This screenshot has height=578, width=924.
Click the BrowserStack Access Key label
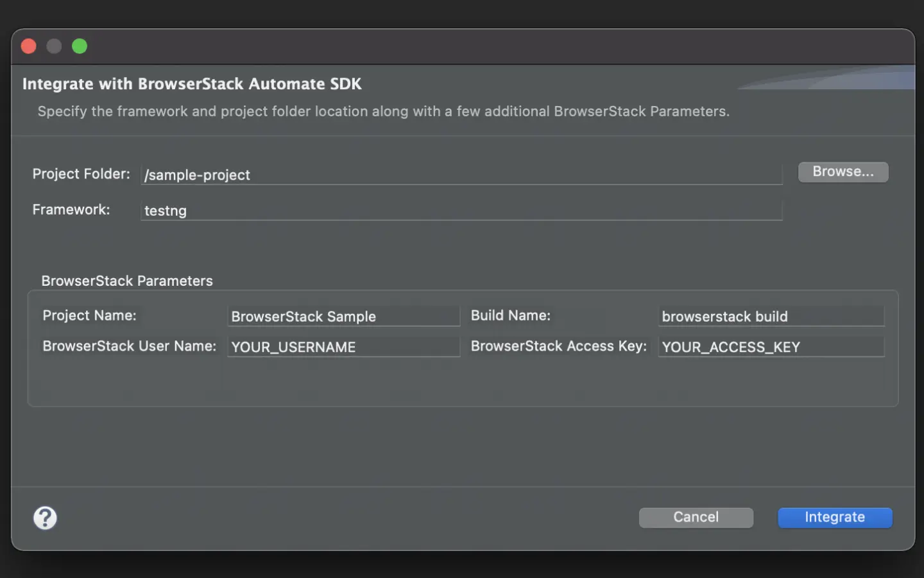[558, 346]
